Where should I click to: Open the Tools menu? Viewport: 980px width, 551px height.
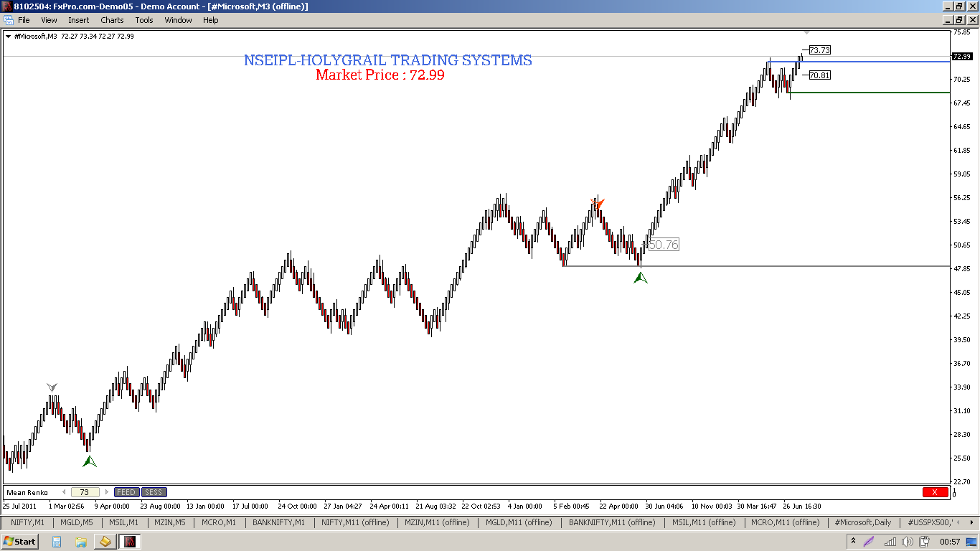(x=144, y=20)
